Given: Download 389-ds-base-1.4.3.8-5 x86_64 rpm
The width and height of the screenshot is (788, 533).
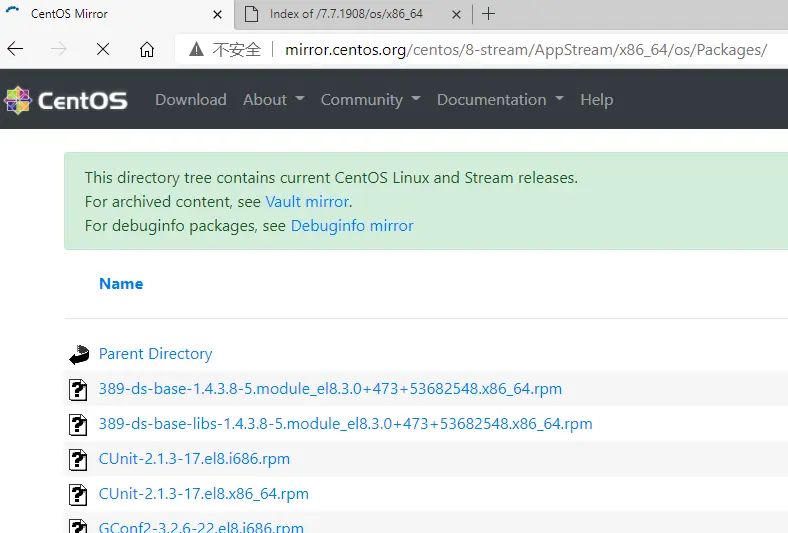Looking at the screenshot, I should click(x=330, y=389).
